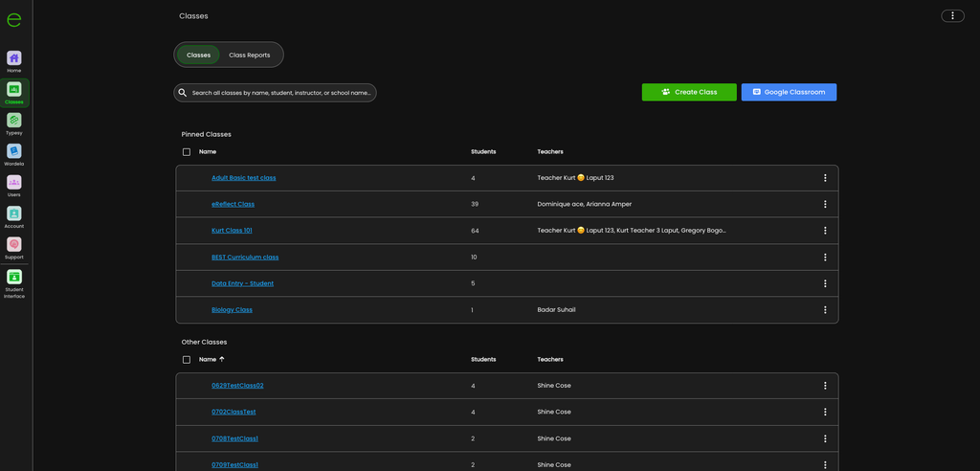The image size is (980, 471).
Task: Click Students header in Other Classes
Action: coord(483,360)
